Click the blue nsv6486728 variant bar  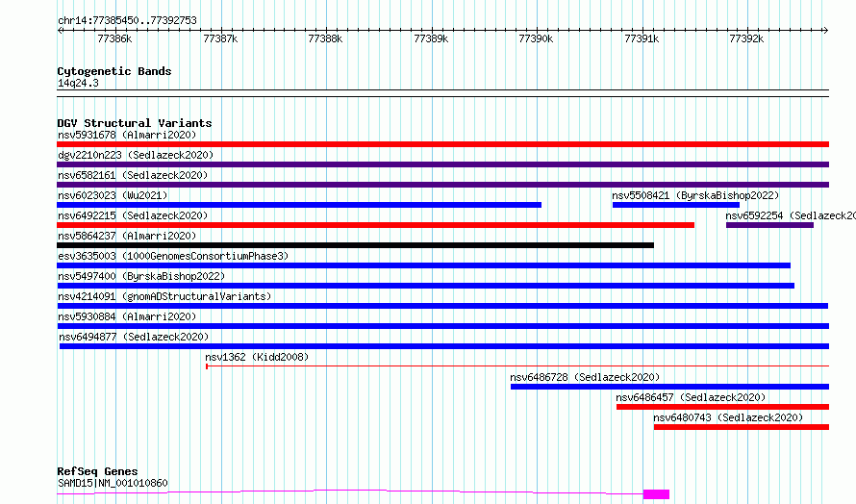tap(669, 387)
